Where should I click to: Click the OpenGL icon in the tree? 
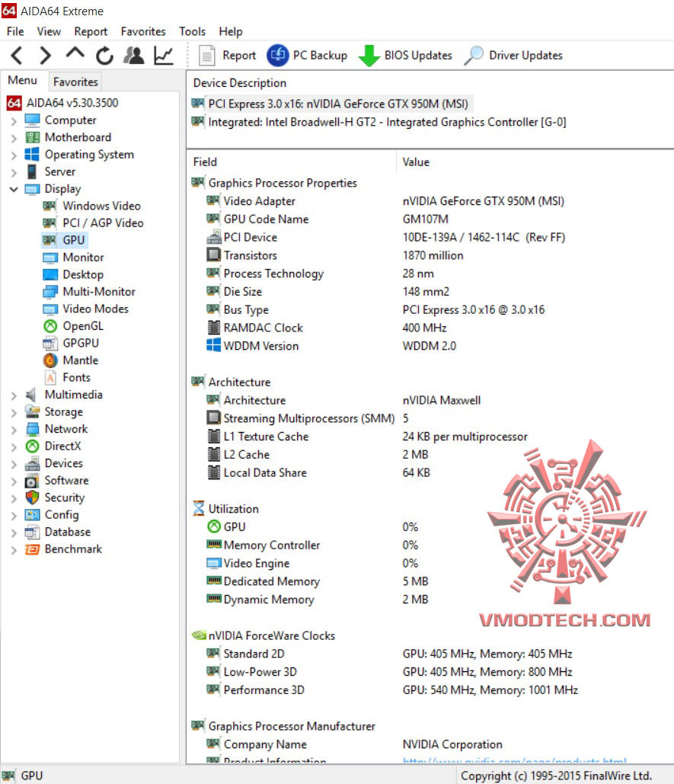pyautogui.click(x=50, y=326)
